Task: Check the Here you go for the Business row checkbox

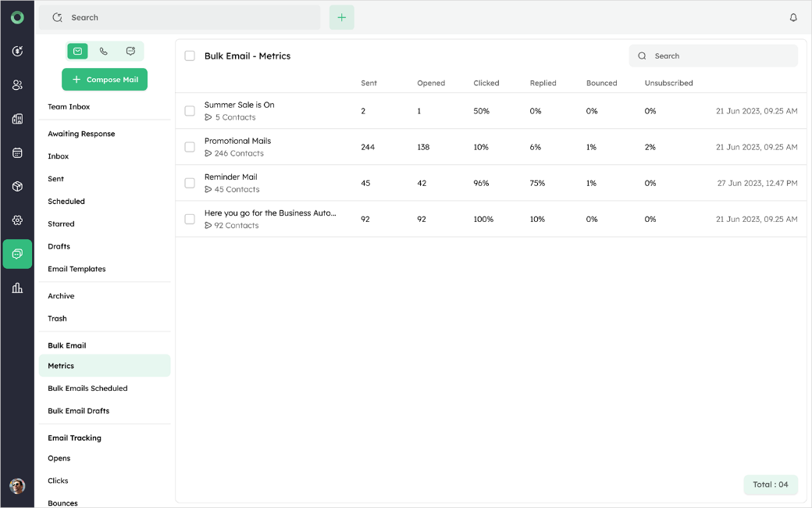Action: pos(190,220)
